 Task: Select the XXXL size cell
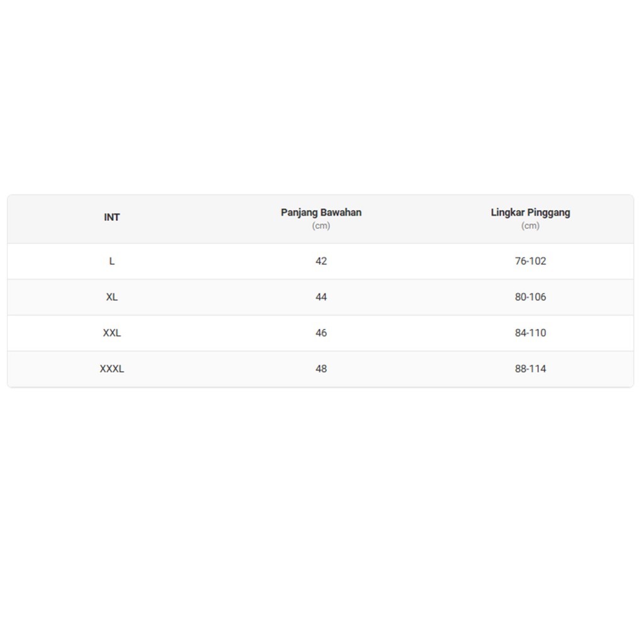coord(112,369)
